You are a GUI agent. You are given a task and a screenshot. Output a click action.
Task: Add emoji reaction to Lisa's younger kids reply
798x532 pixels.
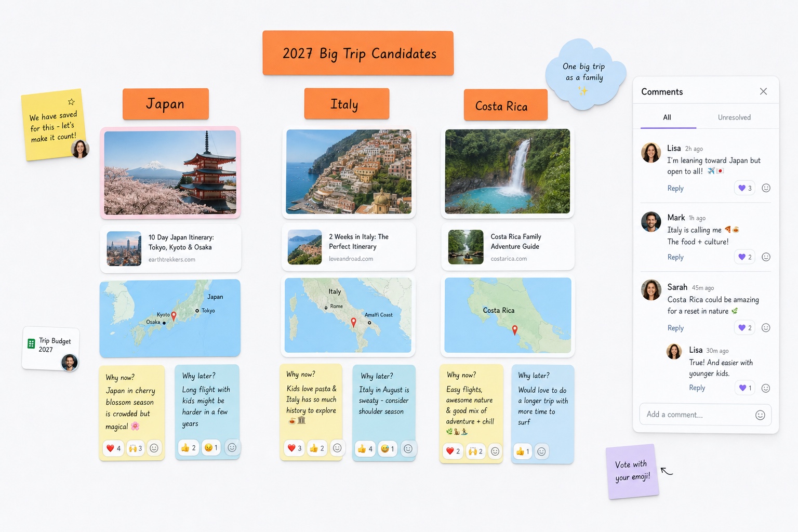766,388
